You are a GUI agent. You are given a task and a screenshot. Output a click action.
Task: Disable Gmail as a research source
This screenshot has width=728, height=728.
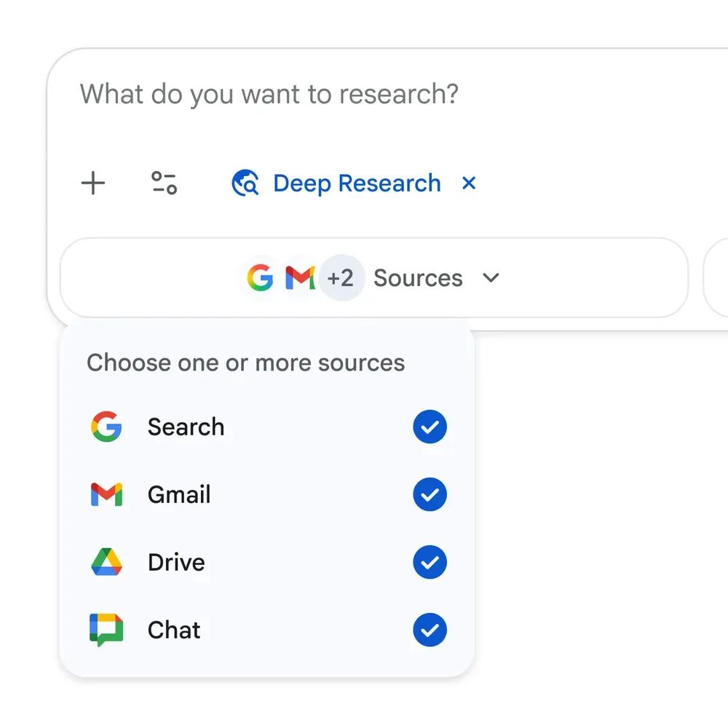coord(430,494)
